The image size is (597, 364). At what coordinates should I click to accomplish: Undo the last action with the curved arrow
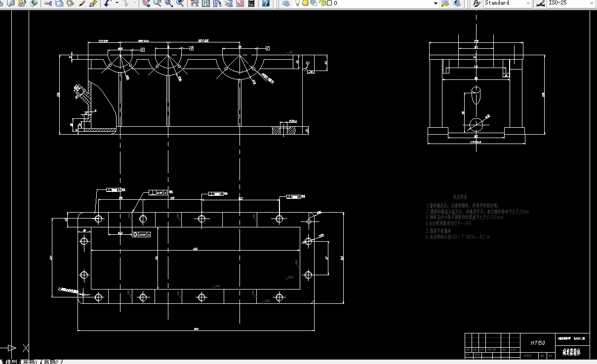pyautogui.click(x=107, y=3)
